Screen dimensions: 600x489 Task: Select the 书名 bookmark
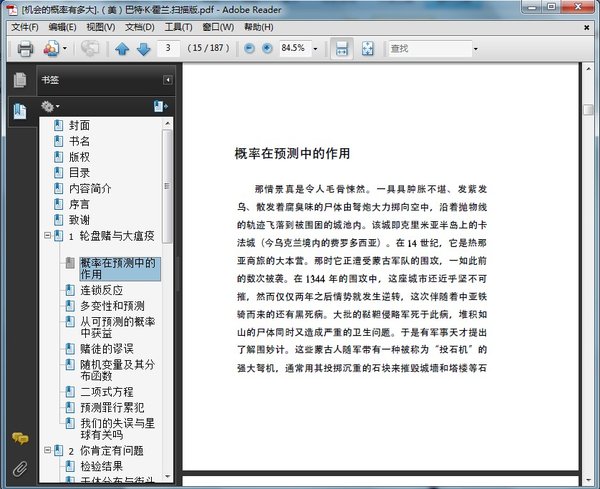[79, 141]
